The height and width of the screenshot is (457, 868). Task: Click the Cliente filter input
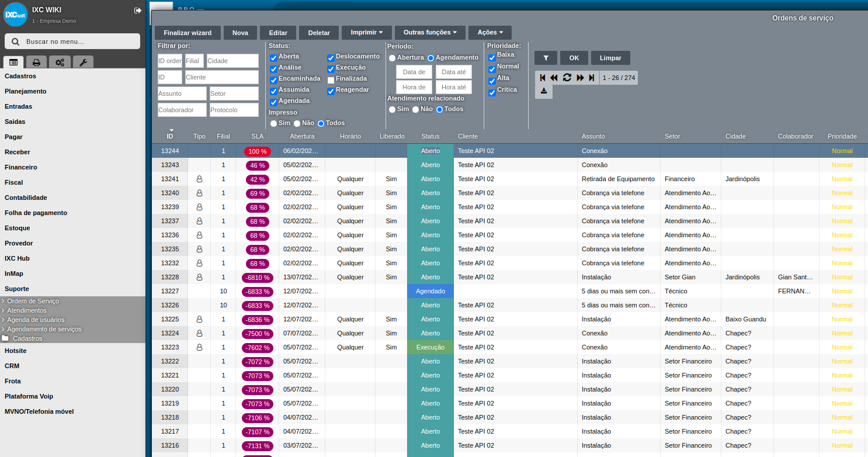221,77
